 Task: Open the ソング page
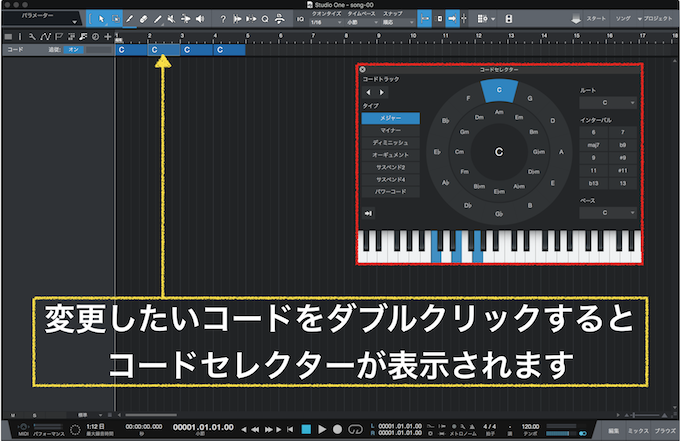click(x=623, y=19)
